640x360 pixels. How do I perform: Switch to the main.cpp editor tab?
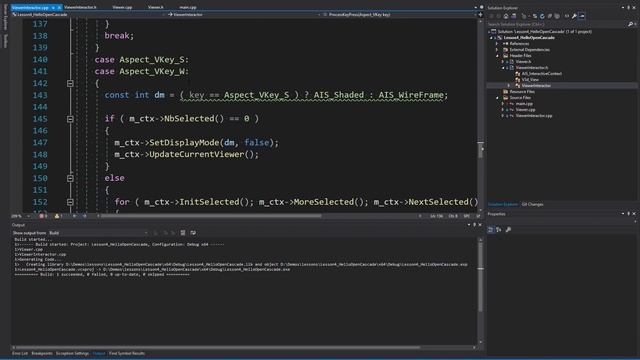click(188, 7)
